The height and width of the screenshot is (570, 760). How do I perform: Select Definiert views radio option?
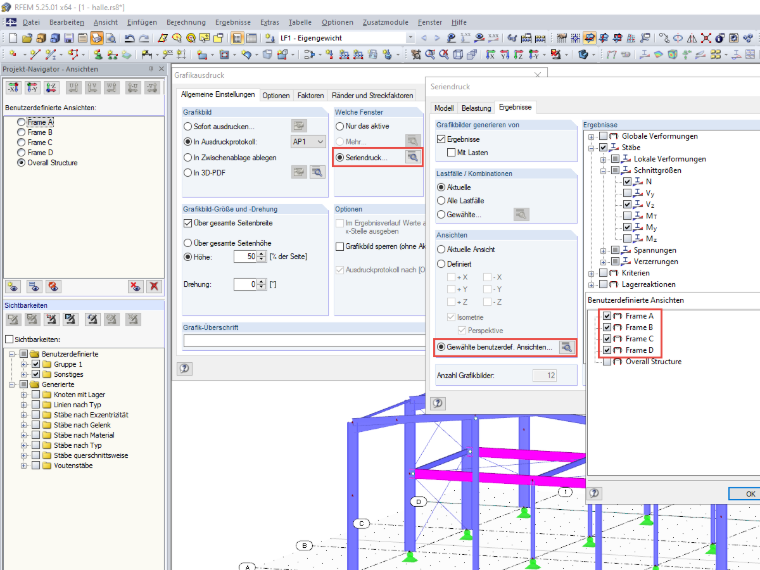coord(441,264)
